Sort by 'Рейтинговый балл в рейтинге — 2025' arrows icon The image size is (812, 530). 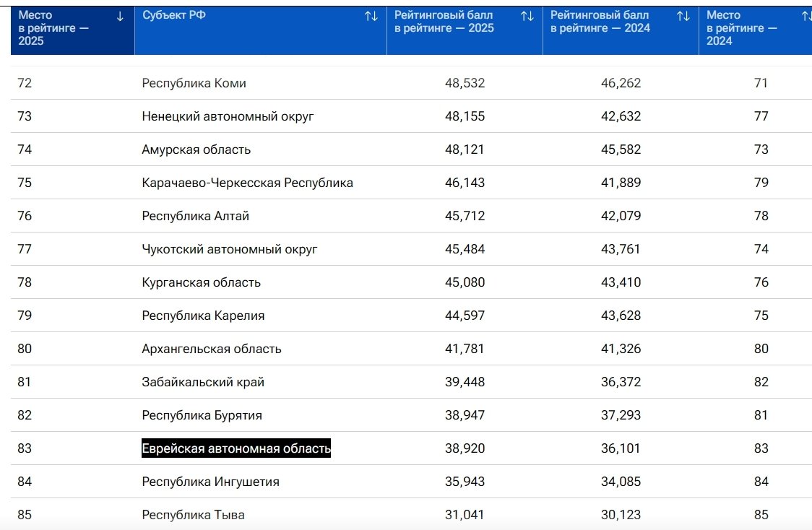pos(527,16)
